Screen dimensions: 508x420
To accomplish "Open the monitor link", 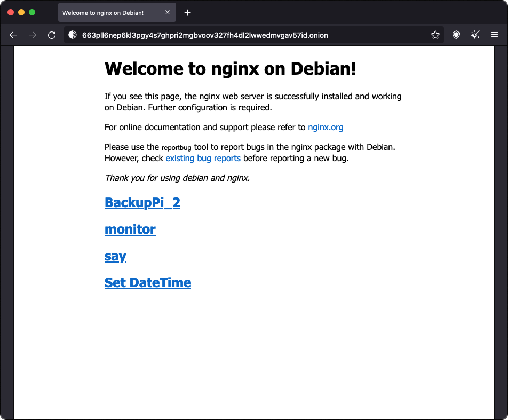I will tap(130, 229).
